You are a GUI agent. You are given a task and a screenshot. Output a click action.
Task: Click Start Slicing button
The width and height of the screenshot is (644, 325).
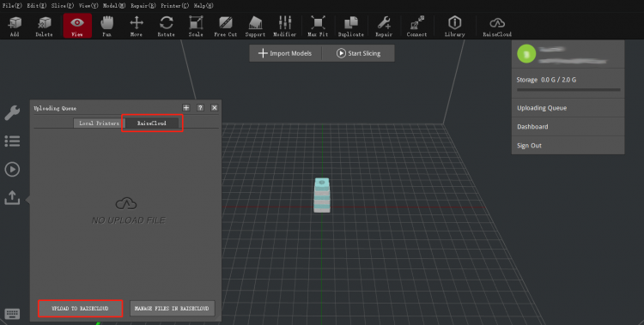(x=359, y=53)
